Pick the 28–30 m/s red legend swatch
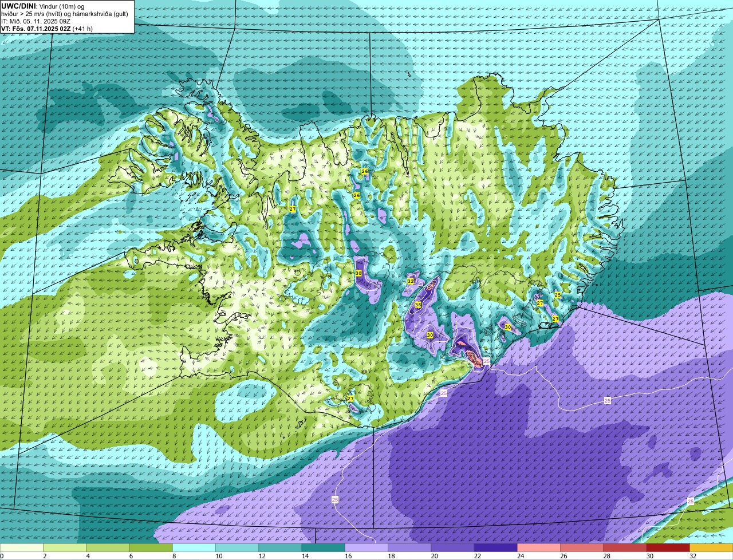The height and width of the screenshot is (560, 733). 625,548
